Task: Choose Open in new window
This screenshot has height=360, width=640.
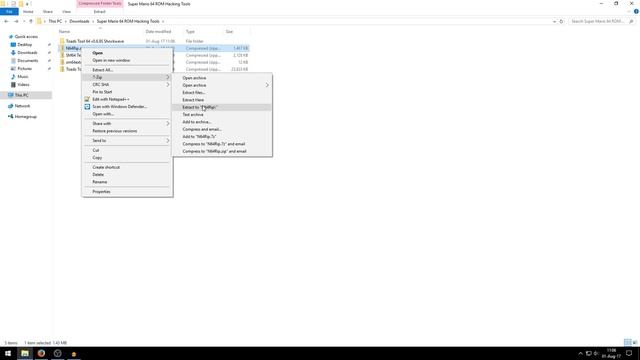Action: coord(127,60)
